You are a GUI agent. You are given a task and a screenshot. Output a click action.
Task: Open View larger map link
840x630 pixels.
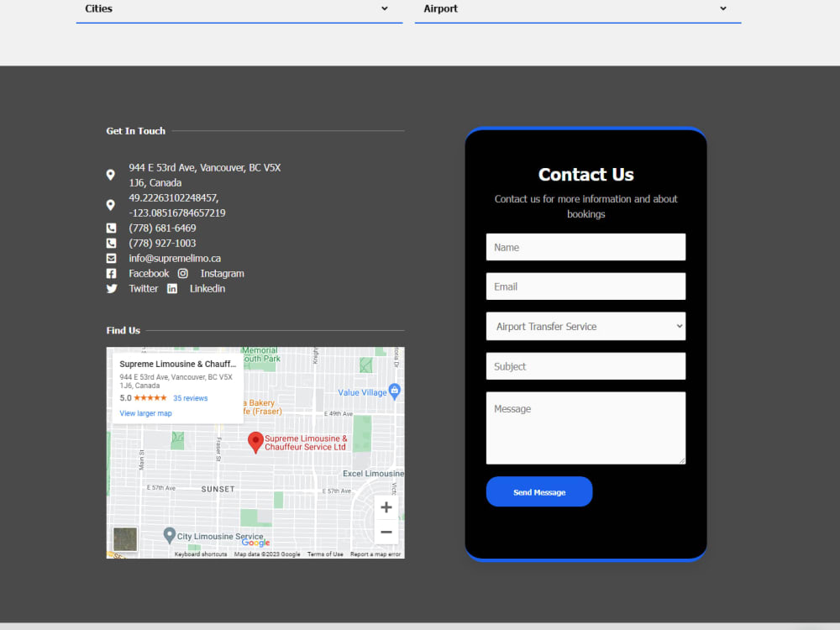pos(145,413)
